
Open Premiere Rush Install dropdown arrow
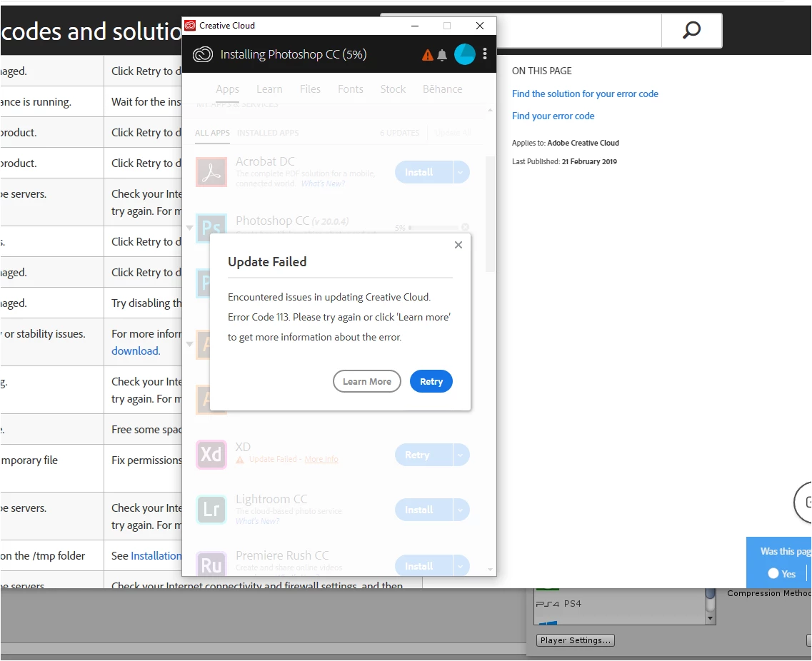click(x=461, y=566)
